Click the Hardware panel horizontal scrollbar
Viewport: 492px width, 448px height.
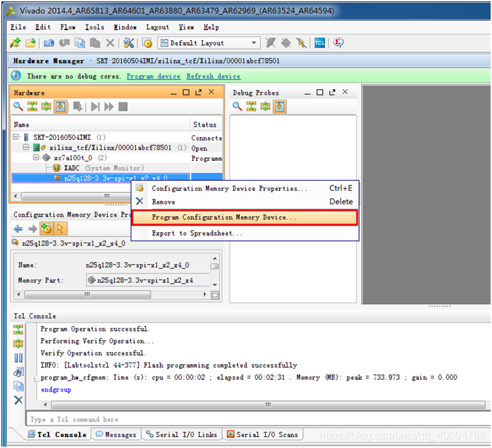coord(76,196)
